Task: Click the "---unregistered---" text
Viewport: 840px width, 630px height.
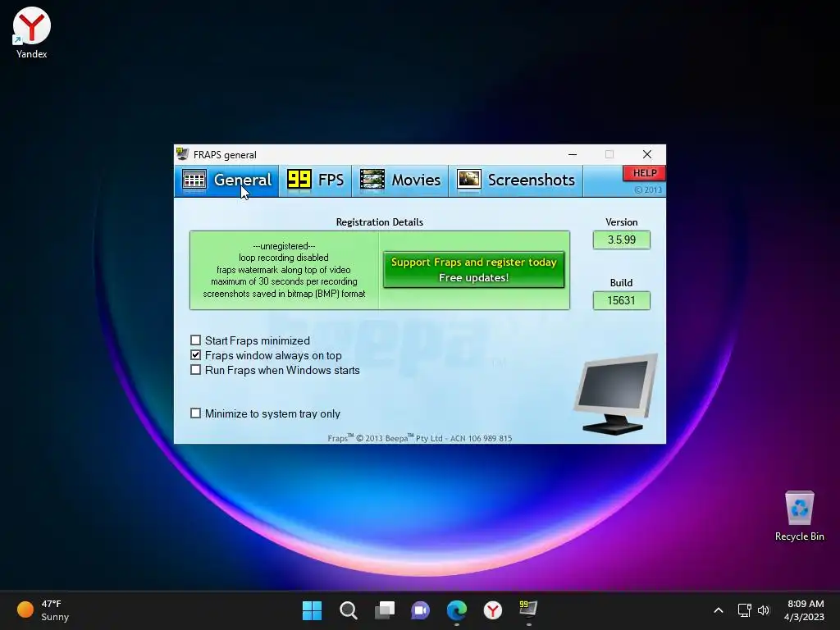Action: [x=284, y=246]
